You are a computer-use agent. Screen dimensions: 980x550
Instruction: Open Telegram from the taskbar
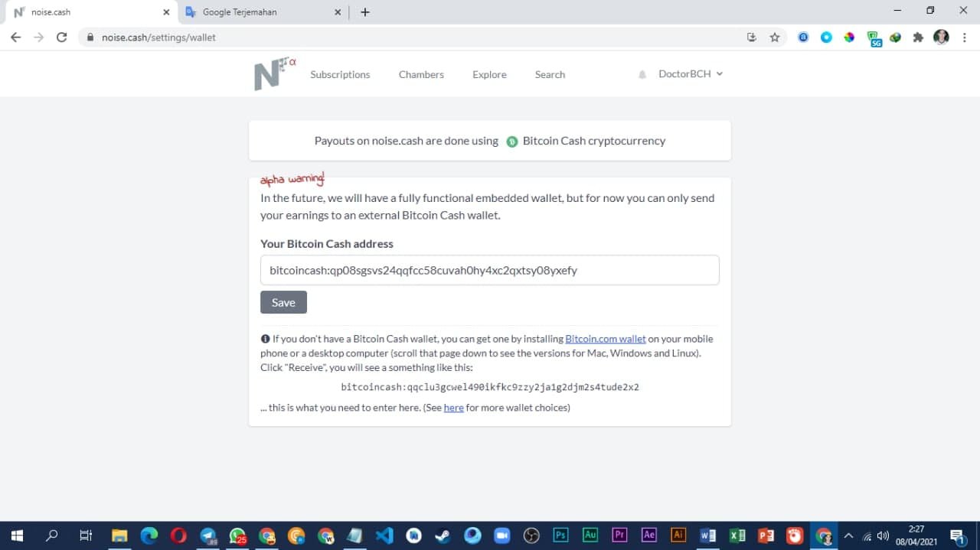(208, 535)
